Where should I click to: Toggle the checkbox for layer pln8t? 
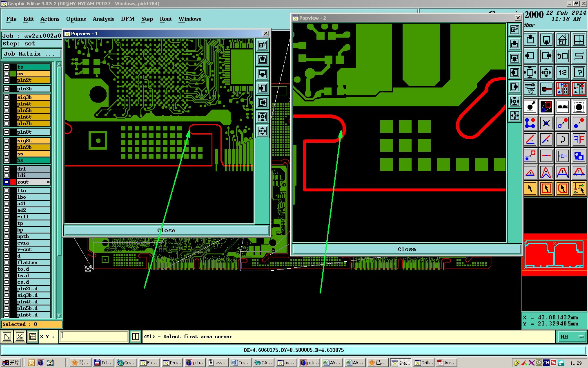7,132
